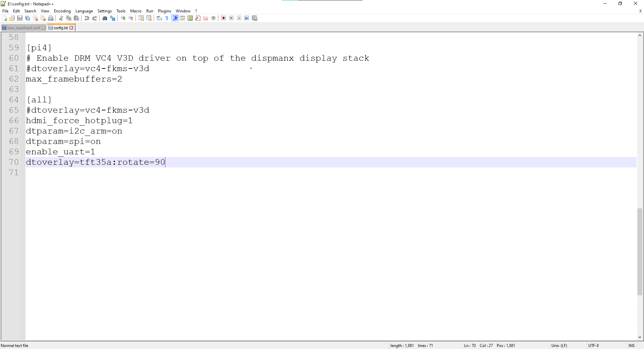Image resolution: width=644 pixels, height=349 pixels.
Task: Open Find with the binoculars icon
Action: point(105,18)
